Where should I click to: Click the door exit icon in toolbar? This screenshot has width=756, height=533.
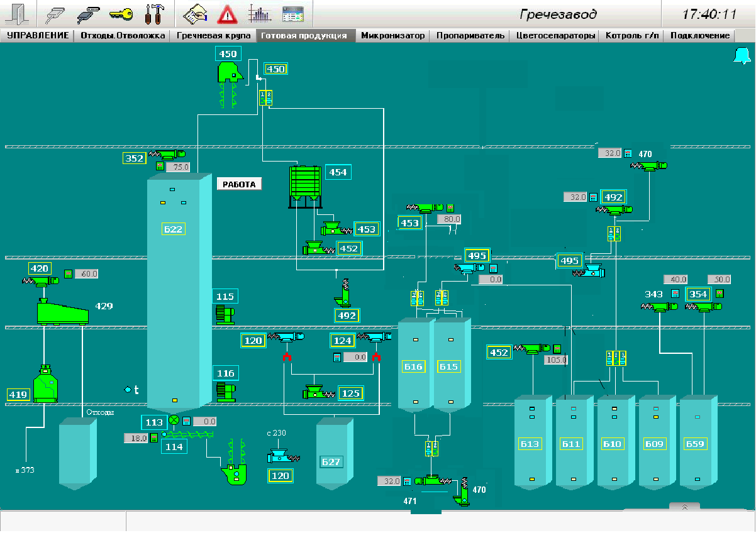point(18,13)
